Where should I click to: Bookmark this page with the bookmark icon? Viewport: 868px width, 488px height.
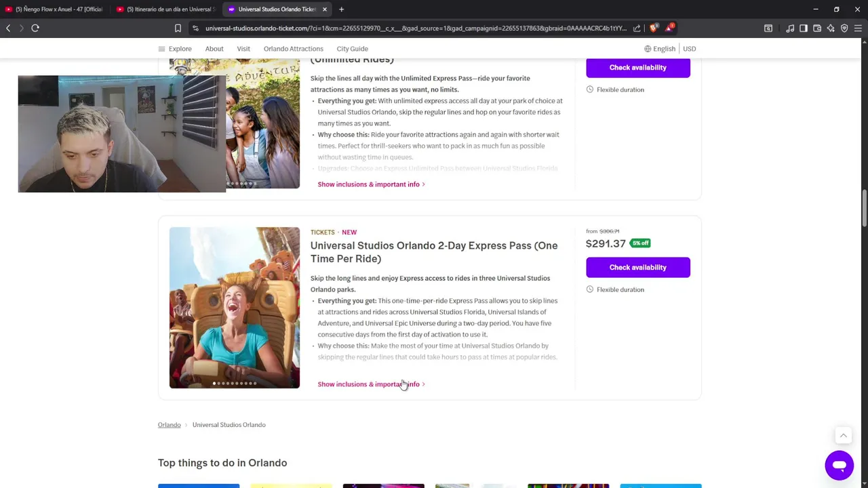[178, 28]
